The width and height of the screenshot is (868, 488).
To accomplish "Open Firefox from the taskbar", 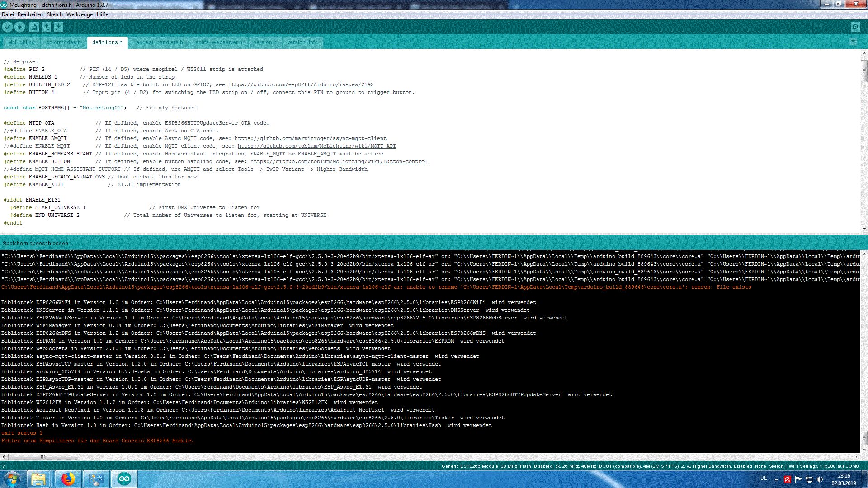I will pyautogui.click(x=68, y=479).
